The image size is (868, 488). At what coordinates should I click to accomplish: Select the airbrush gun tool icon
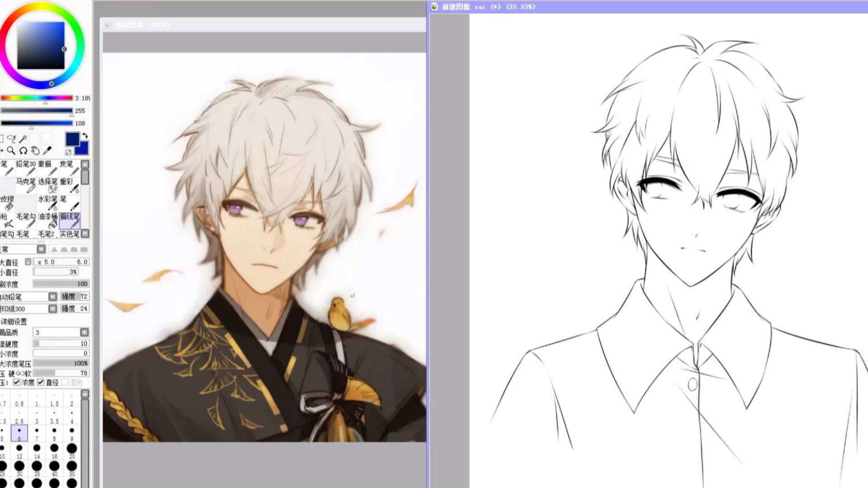(x=6, y=221)
